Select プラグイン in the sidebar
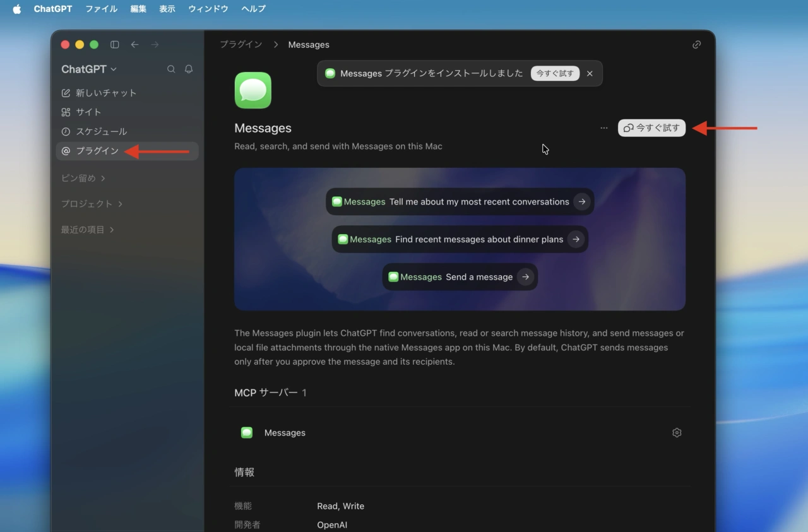808x532 pixels. [127, 151]
